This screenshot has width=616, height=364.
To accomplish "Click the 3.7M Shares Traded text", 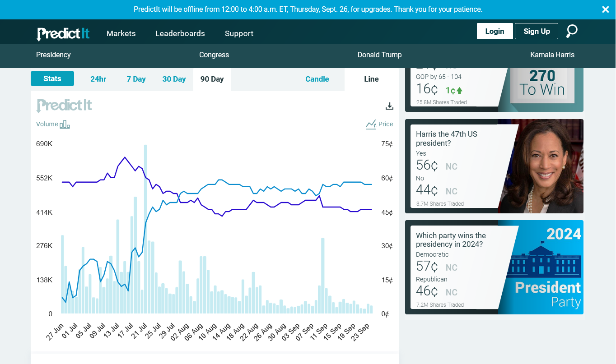I will (x=440, y=204).
